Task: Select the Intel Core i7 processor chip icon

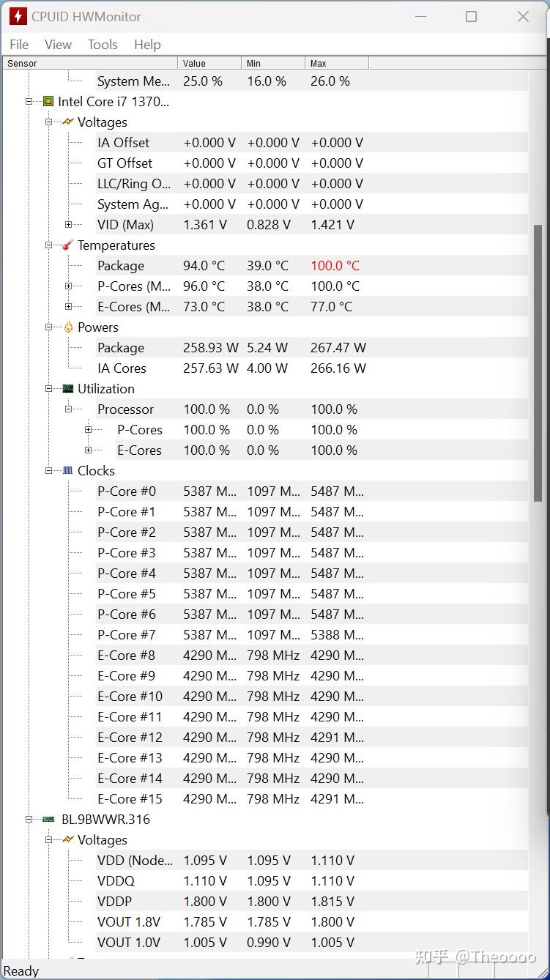Action: (47, 101)
